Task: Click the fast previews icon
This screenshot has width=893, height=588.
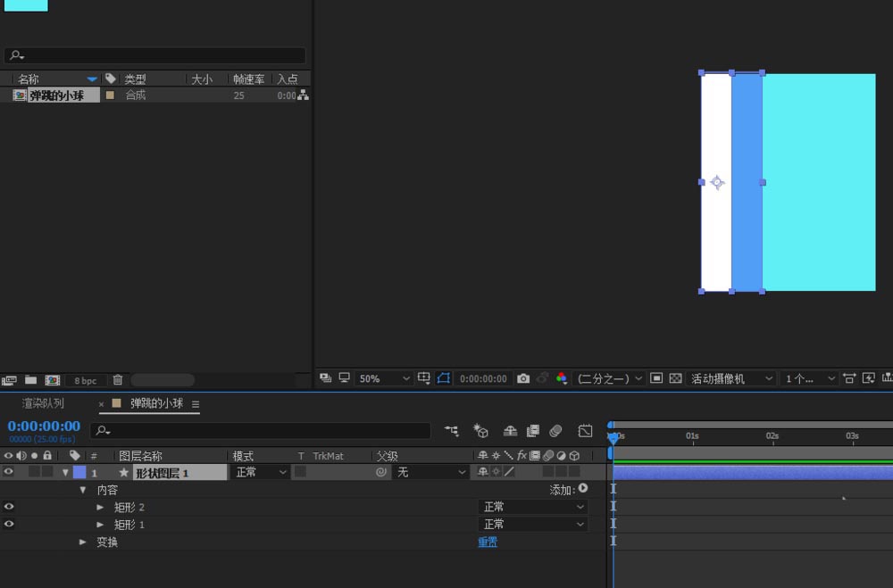Action: pyautogui.click(x=869, y=378)
